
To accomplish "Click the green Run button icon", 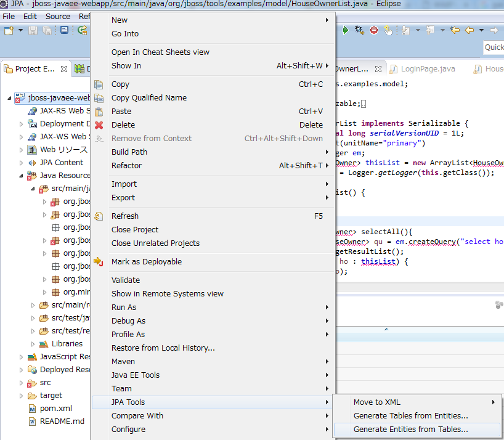I will pos(346,30).
